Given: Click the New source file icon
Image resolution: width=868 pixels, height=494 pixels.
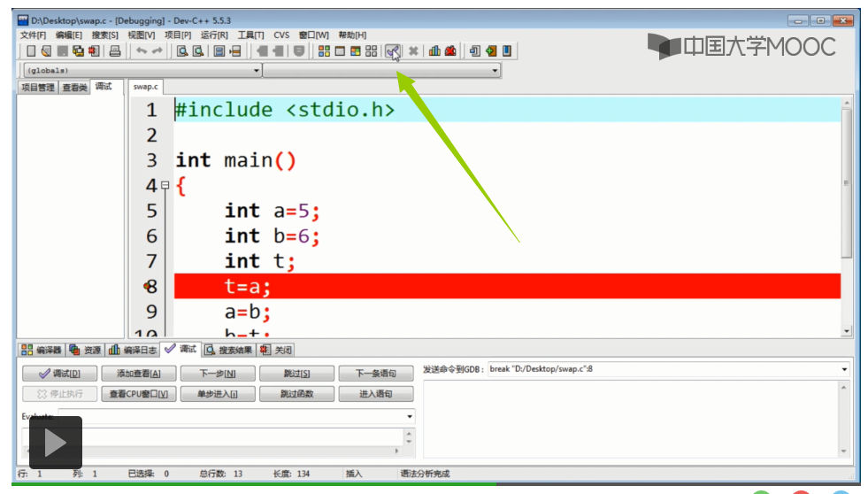Looking at the screenshot, I should click(31, 51).
